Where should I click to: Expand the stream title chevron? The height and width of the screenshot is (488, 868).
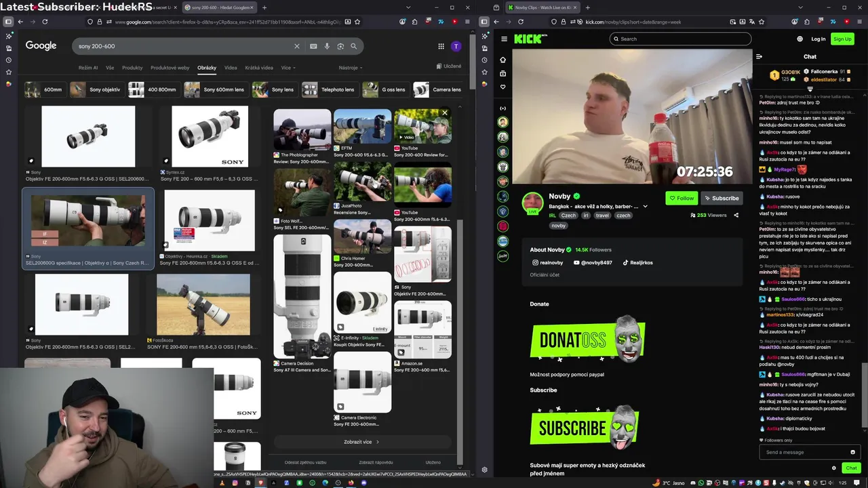pyautogui.click(x=645, y=206)
